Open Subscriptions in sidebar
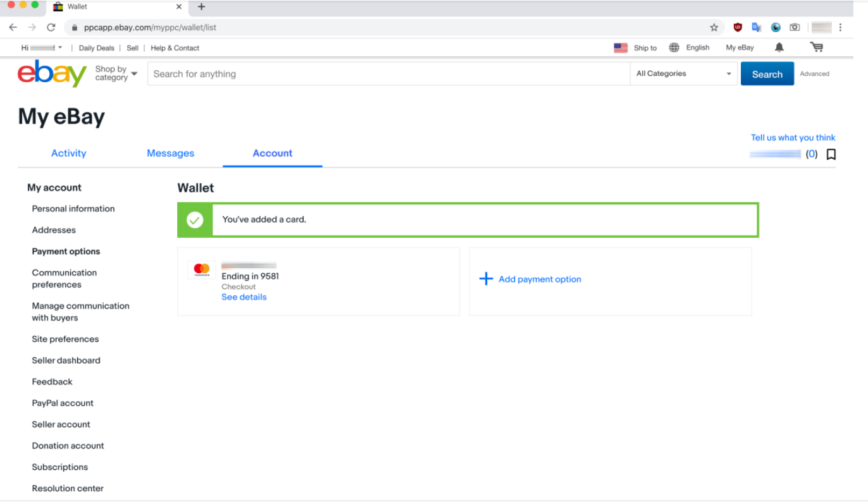The height and width of the screenshot is (502, 868). click(60, 467)
